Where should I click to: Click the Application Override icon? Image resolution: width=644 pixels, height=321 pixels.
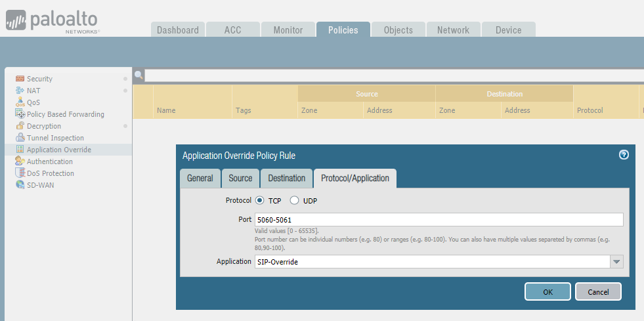click(x=20, y=150)
